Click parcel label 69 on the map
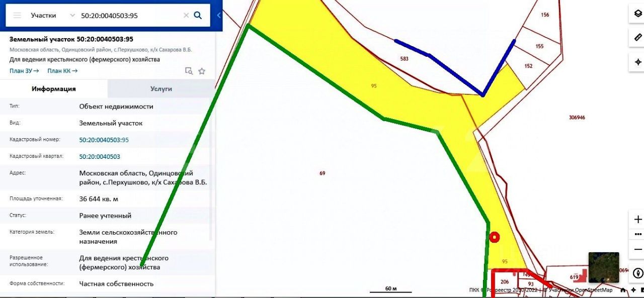 322,173
